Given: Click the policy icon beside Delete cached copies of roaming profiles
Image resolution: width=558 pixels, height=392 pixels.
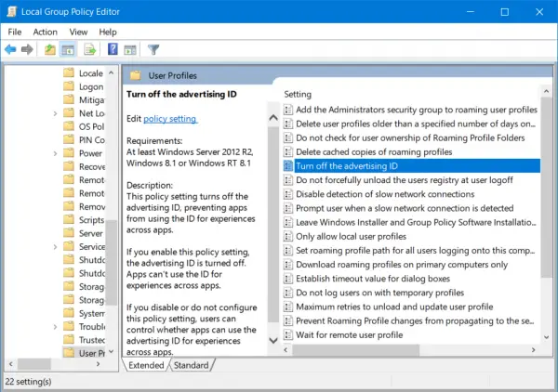Looking at the screenshot, I should [x=288, y=151].
